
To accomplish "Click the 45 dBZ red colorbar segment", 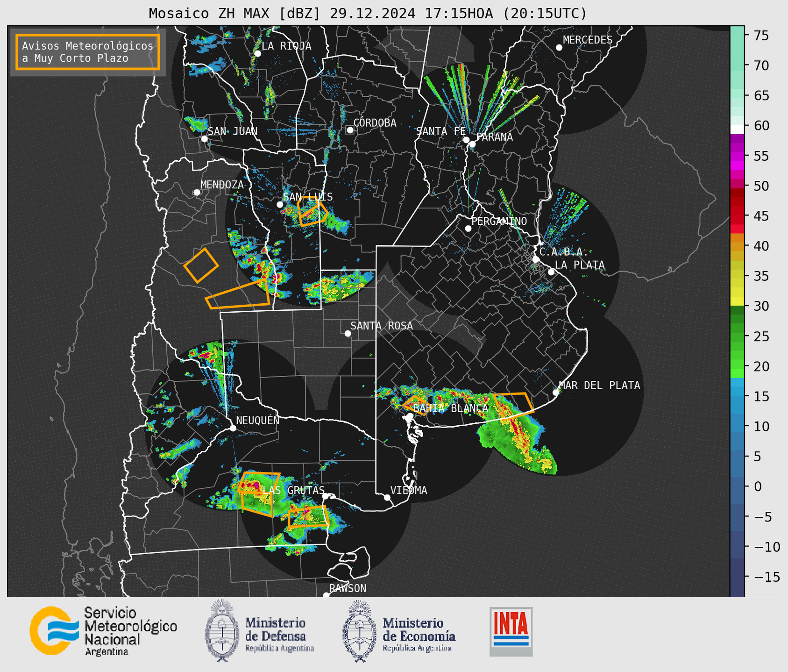I will [737, 216].
